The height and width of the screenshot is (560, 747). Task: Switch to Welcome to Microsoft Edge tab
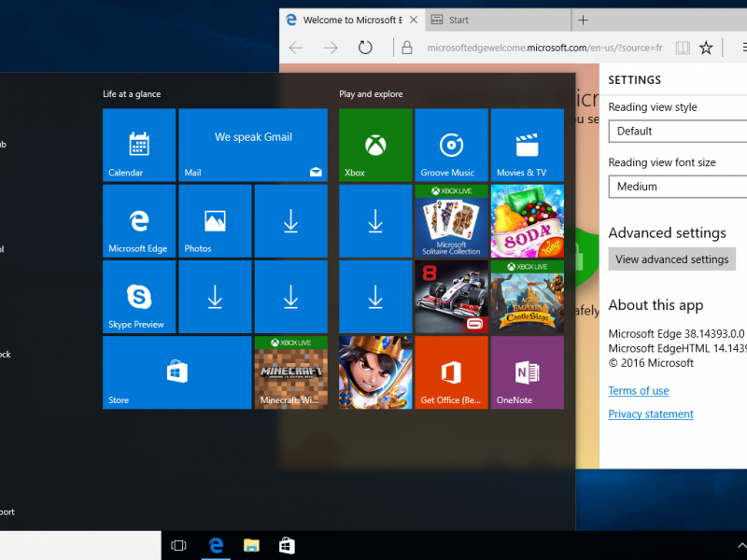[352, 20]
